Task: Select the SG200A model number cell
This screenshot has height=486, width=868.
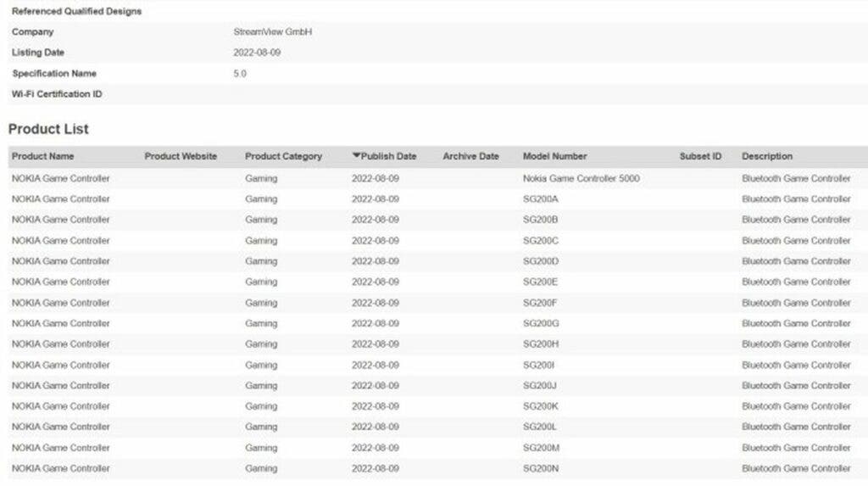Action: click(540, 199)
